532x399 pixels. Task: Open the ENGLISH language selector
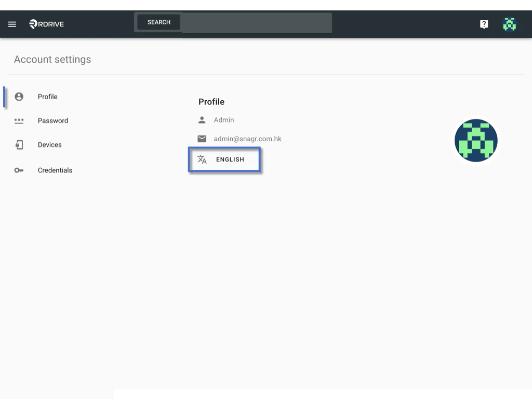coord(224,159)
